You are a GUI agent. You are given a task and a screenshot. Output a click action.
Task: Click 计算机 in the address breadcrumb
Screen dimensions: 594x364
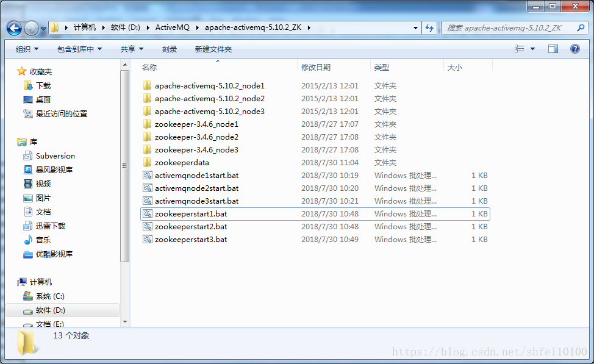pos(85,27)
